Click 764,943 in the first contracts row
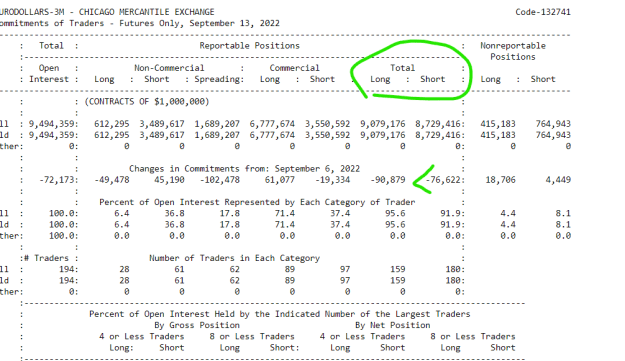Screen dimensions: 625x361 click(553, 124)
